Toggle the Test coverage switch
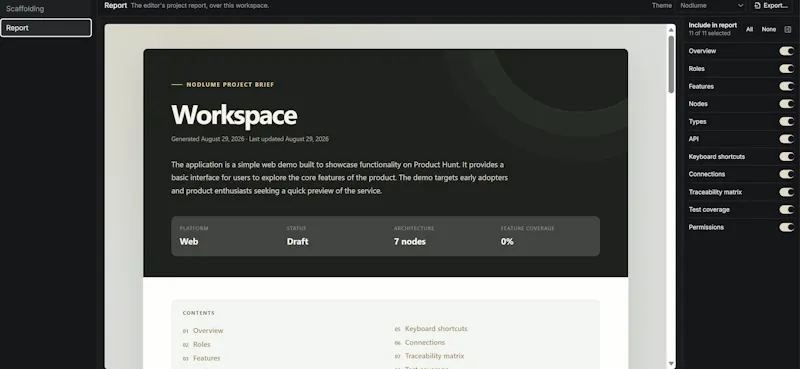The image size is (800, 369). [786, 210]
